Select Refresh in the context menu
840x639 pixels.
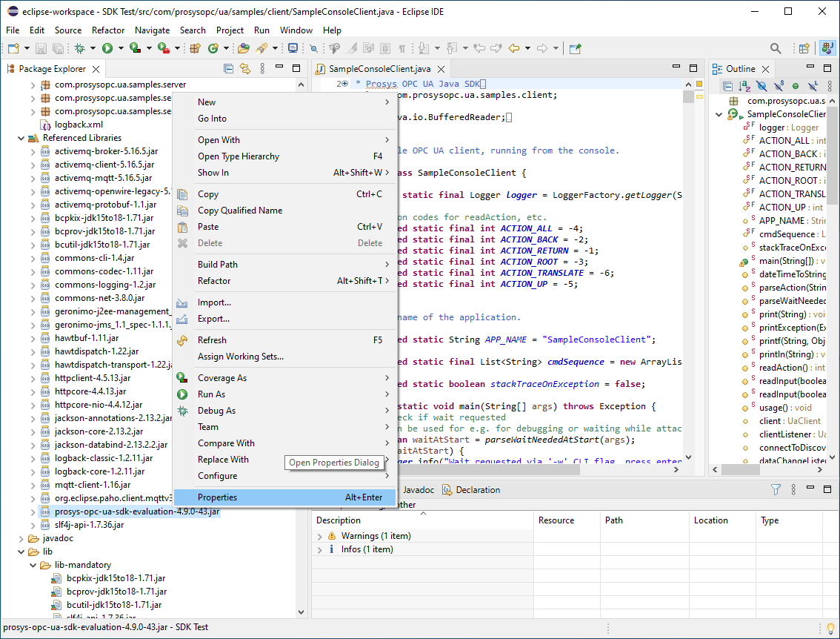(x=212, y=340)
